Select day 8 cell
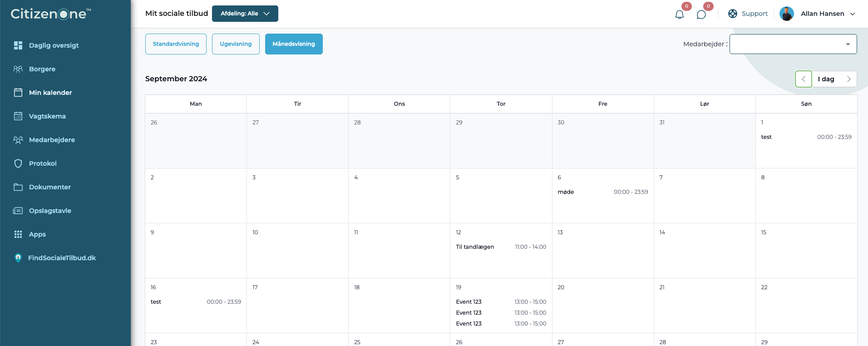 806,196
